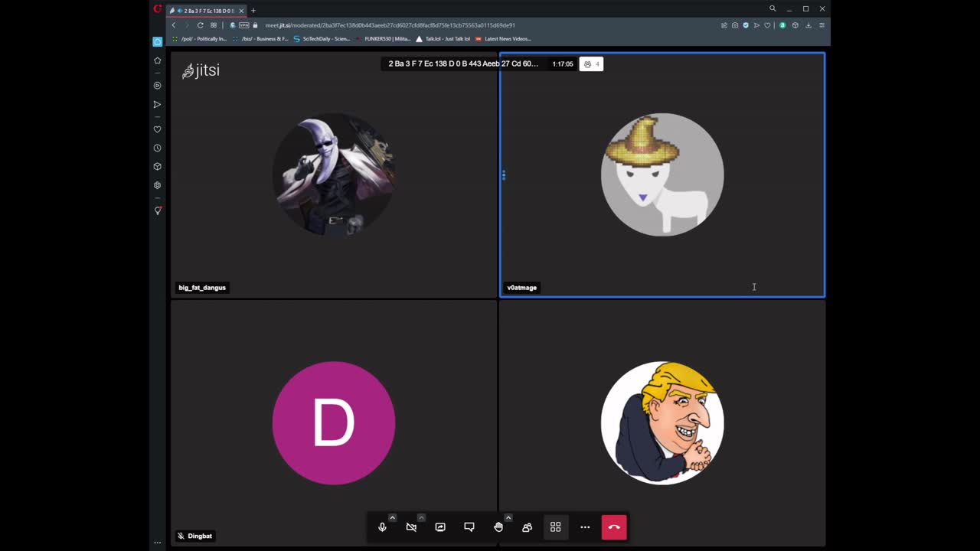980x551 pixels.
Task: Click the participant count badge
Action: pos(591,64)
